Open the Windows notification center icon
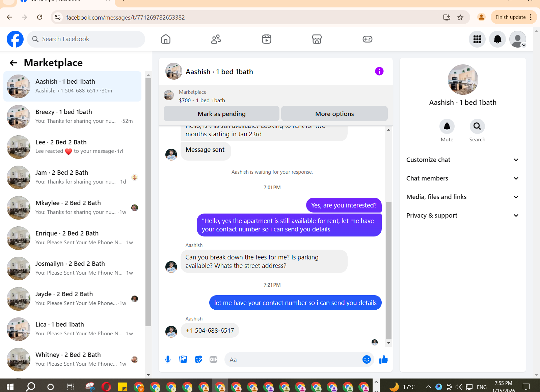This screenshot has height=392, width=540. coord(526,387)
